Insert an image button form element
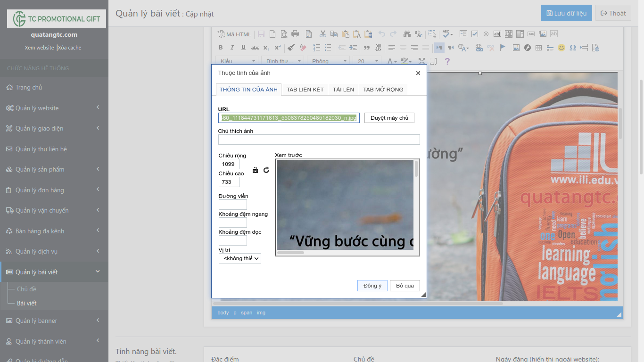Screen dimensions: 644x362 [543, 34]
